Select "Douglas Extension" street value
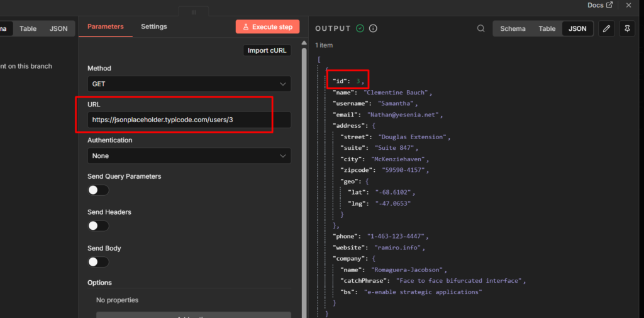Viewport: 644px width, 318px height. [414, 137]
